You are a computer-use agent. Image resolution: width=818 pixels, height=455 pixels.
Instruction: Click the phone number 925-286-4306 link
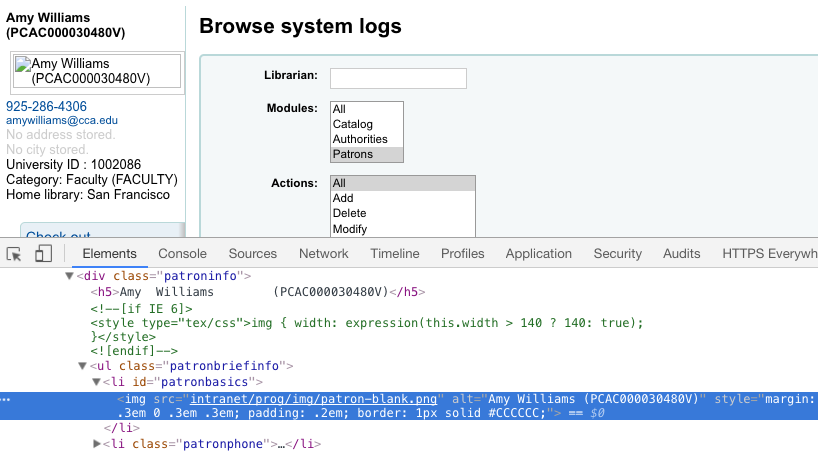tap(46, 106)
